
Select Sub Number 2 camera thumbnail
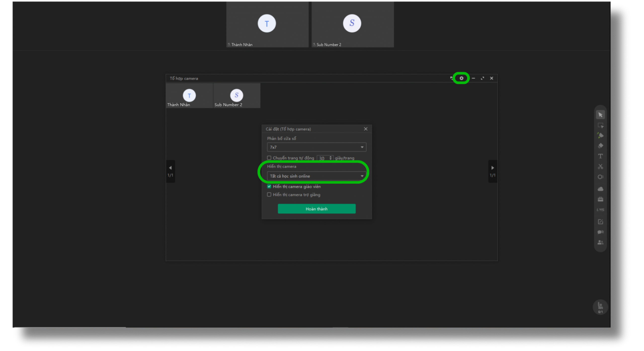coord(236,96)
